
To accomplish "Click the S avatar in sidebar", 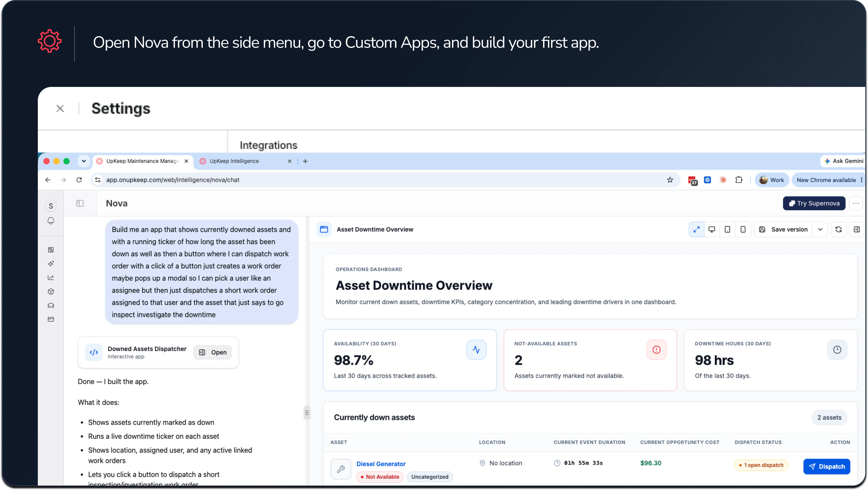I will 51,206.
